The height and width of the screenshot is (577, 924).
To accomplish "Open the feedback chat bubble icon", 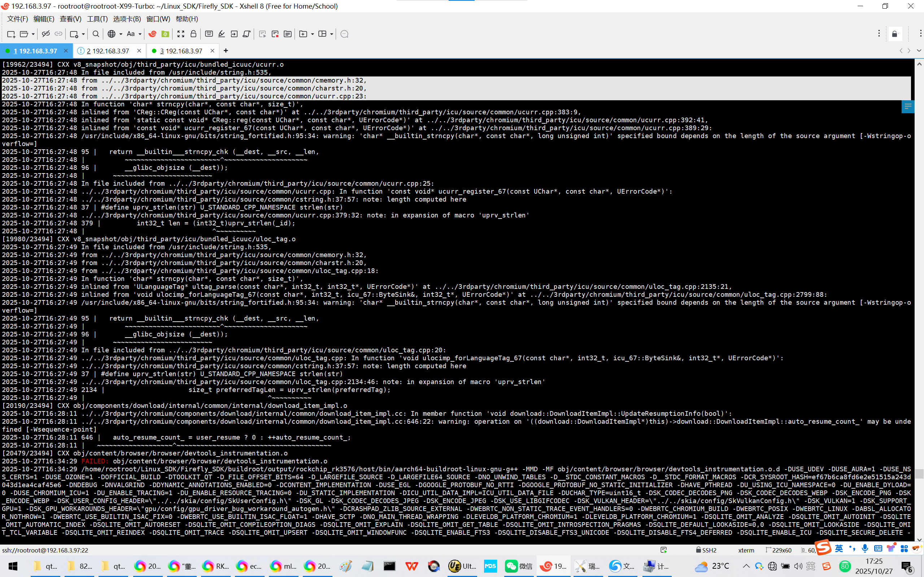I will pos(344,34).
